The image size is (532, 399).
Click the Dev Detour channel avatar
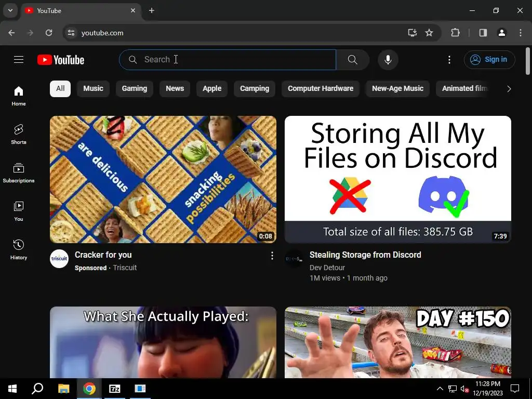pos(294,259)
